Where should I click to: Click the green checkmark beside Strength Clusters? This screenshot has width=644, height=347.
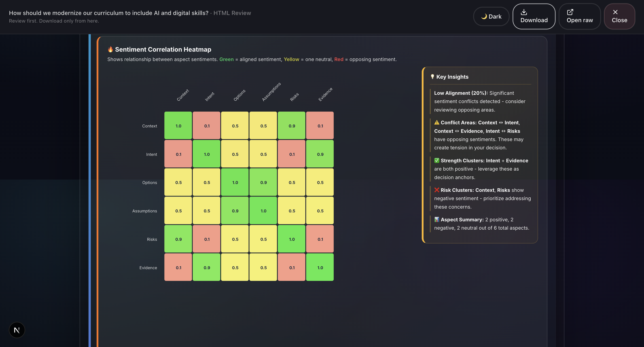pyautogui.click(x=436, y=161)
